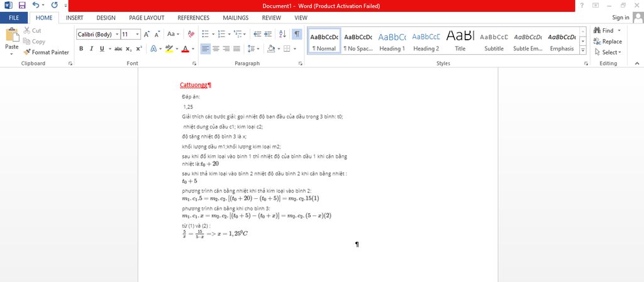This screenshot has width=644, height=282.
Task: Cut the selected text
Action: tap(33, 30)
